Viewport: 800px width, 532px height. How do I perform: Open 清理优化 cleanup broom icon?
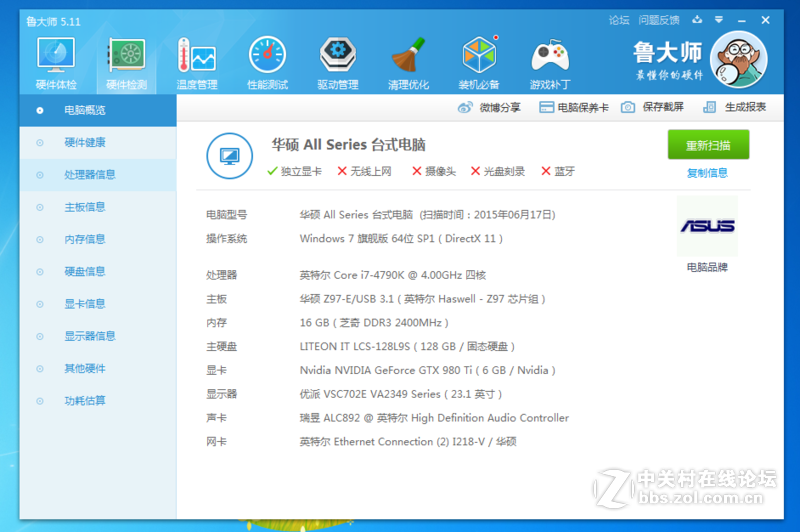point(408,63)
